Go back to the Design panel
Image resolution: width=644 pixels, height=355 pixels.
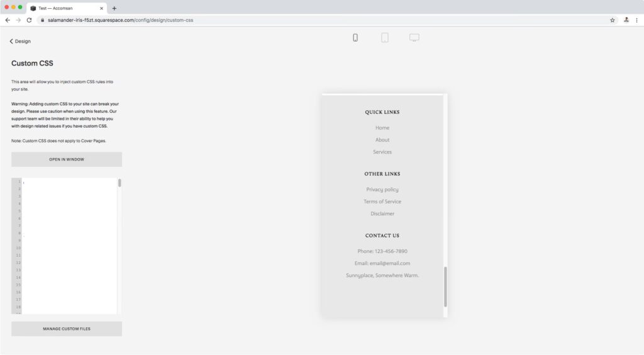[x=20, y=42]
